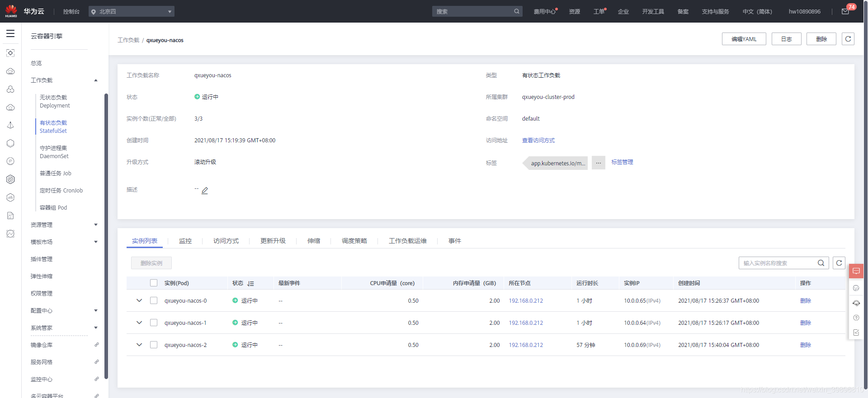Click the instance search magnifier icon
868x398 pixels.
(821, 263)
